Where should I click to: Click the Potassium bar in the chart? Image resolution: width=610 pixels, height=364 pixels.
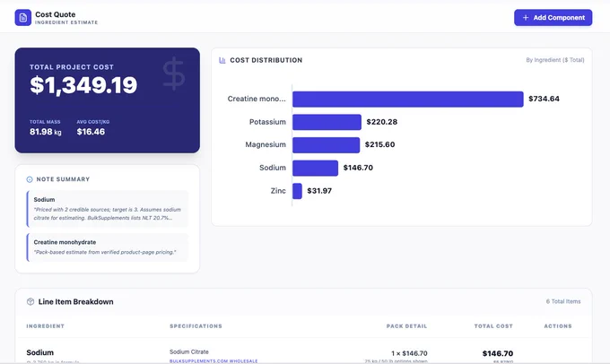click(x=327, y=122)
